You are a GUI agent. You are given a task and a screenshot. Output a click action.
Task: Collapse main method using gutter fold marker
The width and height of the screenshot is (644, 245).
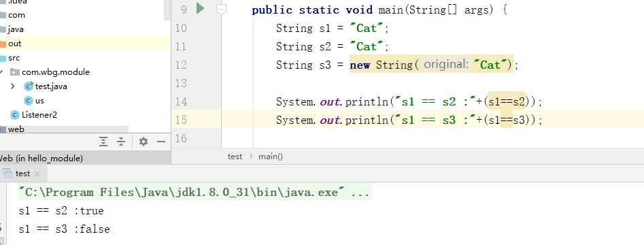coord(222,9)
